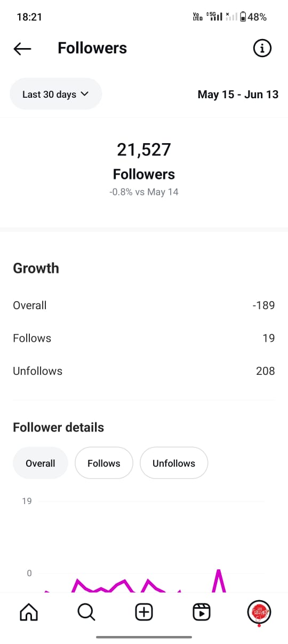The image size is (288, 644).
Task: Tap the create new post plus icon
Action: click(144, 612)
